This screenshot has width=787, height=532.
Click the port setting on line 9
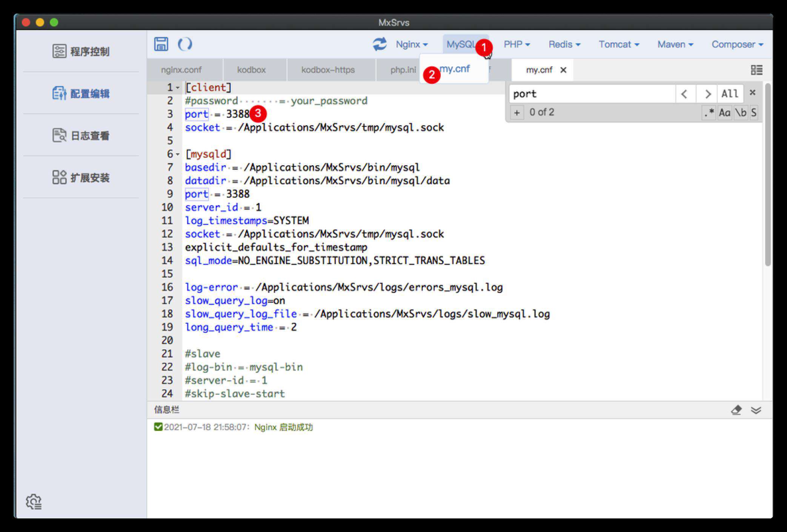pyautogui.click(x=217, y=194)
